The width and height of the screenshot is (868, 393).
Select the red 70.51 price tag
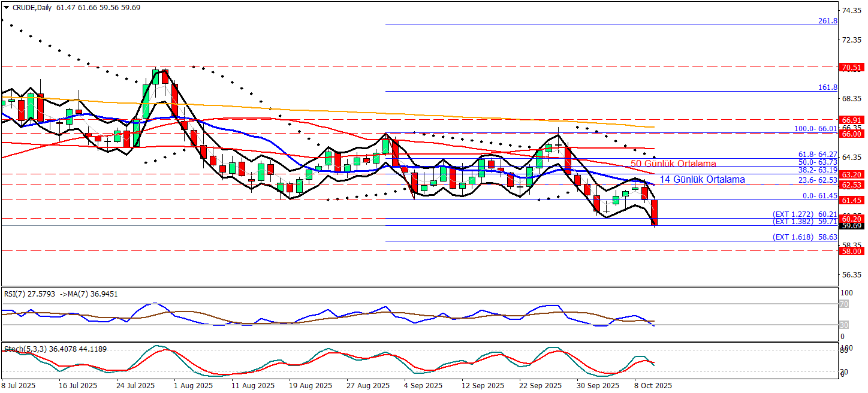pyautogui.click(x=851, y=67)
